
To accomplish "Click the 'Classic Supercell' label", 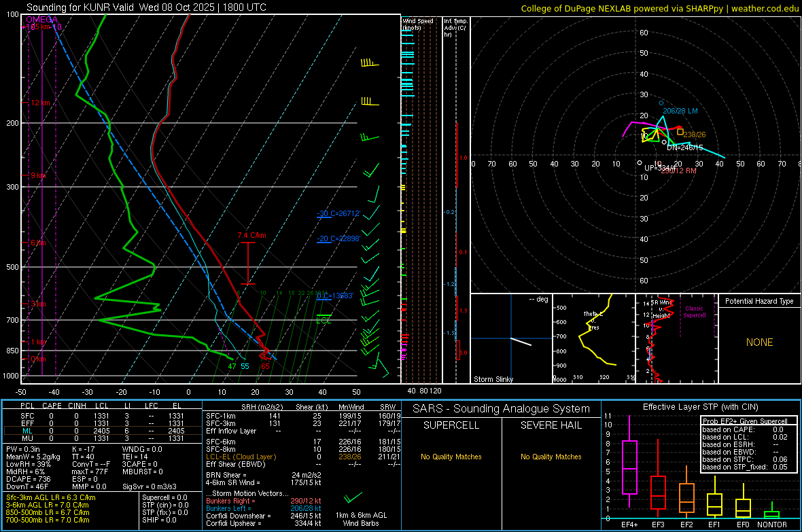I will tap(695, 312).
